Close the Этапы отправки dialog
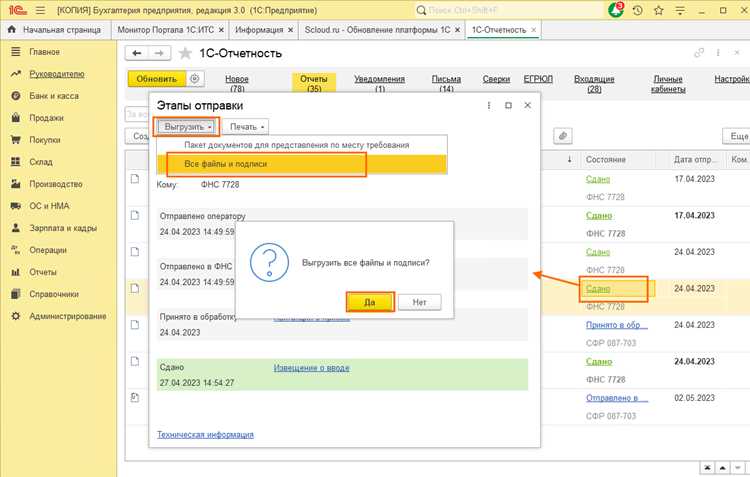 (528, 105)
